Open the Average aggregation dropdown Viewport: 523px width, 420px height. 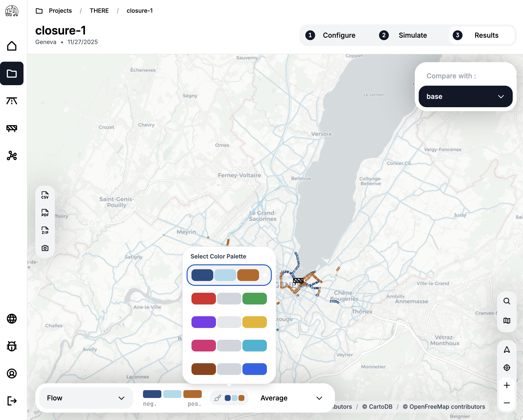tap(291, 398)
